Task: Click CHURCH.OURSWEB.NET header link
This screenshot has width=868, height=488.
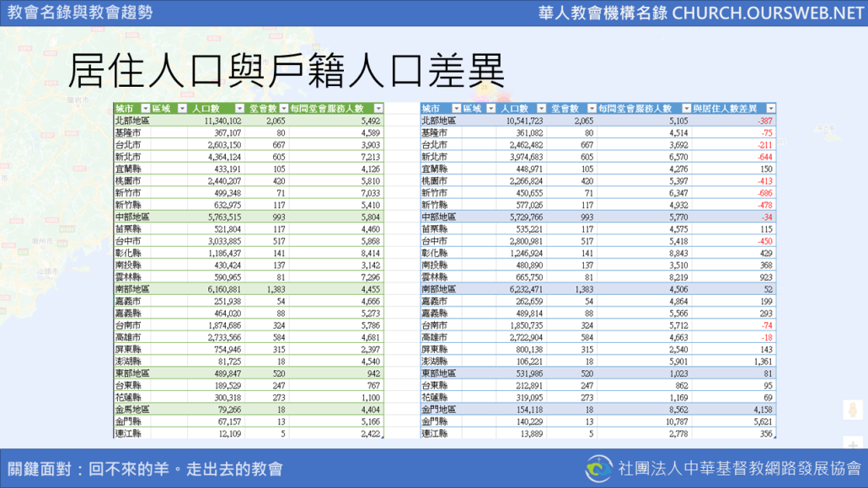Action: click(768, 13)
